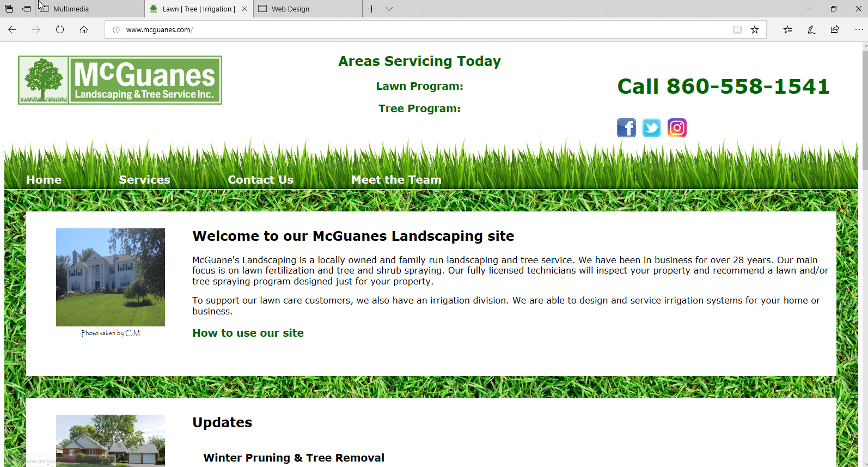Click the Areas Servicing Today heading
Screen dimensions: 868x467
click(x=419, y=61)
